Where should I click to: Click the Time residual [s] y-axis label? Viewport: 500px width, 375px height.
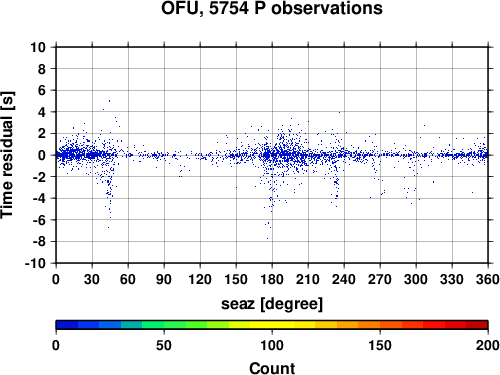click(x=7, y=155)
